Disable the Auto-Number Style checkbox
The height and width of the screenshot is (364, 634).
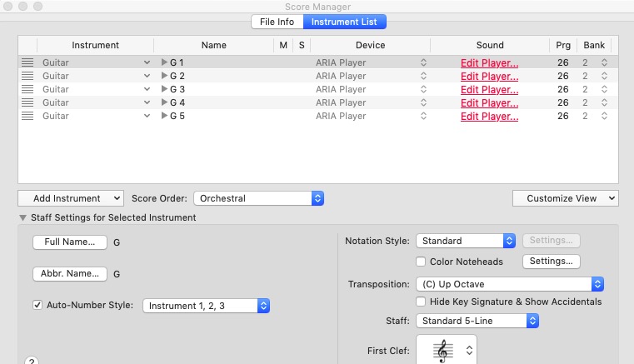(37, 305)
